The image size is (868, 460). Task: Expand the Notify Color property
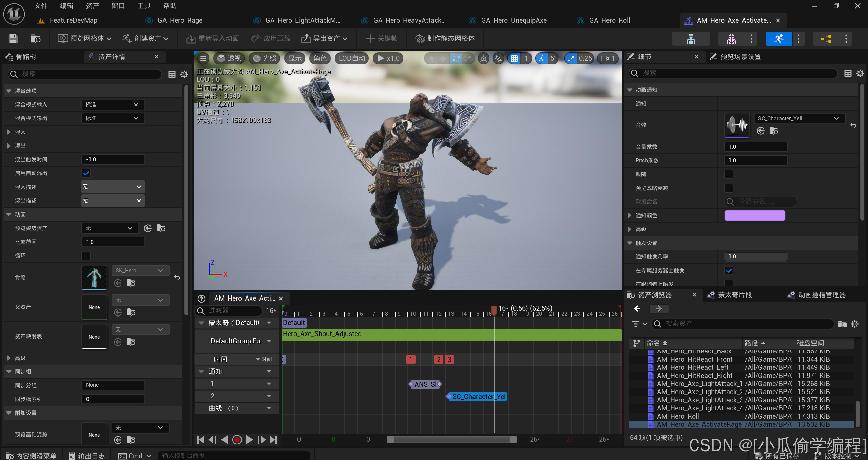[630, 215]
